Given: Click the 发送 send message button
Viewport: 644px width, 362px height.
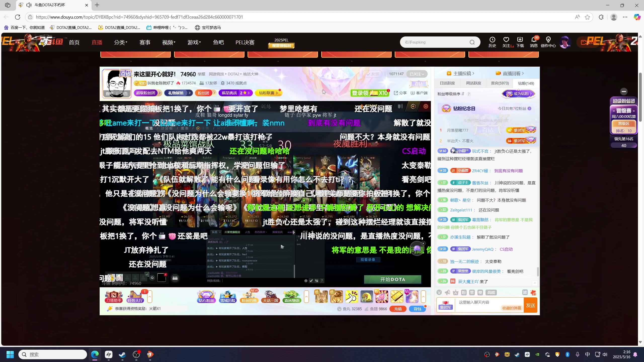Looking at the screenshot, I should [530, 305].
